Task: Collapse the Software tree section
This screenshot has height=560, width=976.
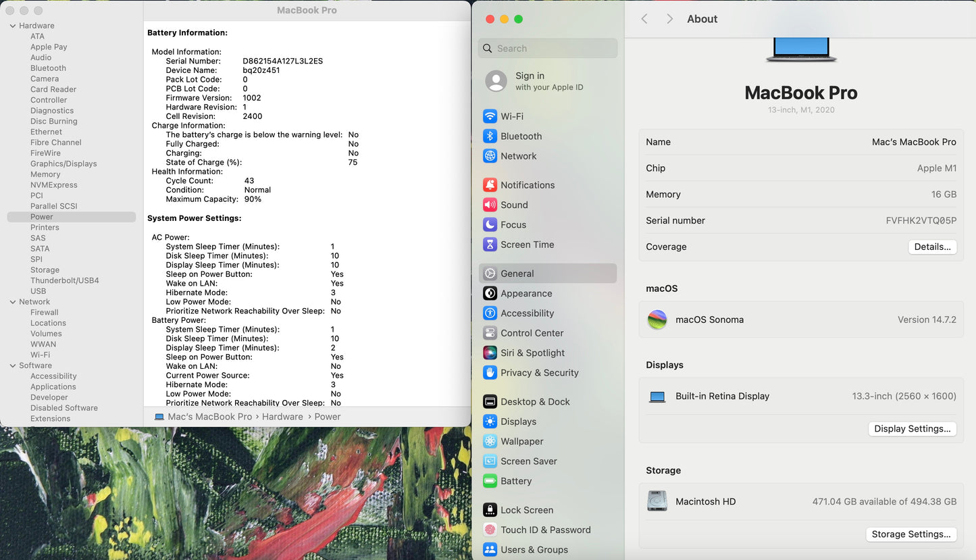Action: pyautogui.click(x=13, y=365)
